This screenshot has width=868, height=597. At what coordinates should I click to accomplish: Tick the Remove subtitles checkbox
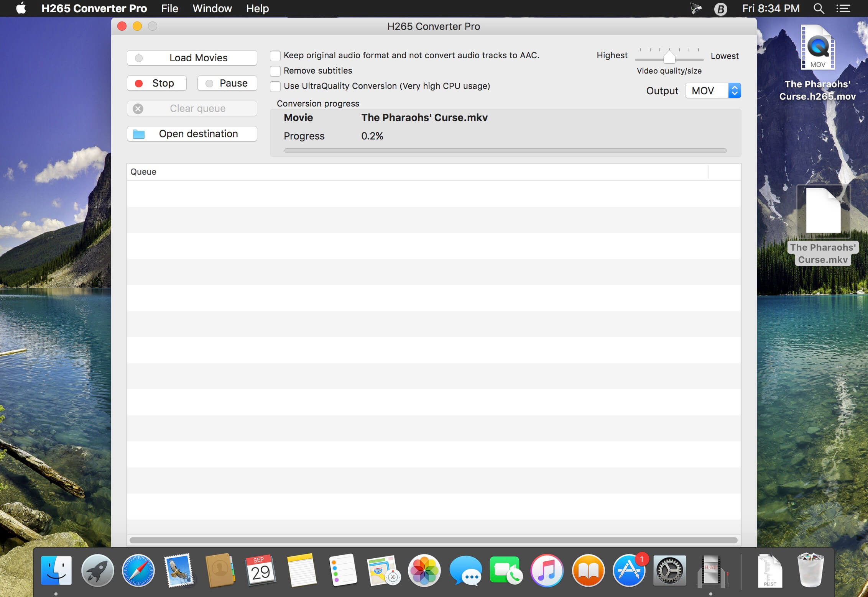pyautogui.click(x=275, y=71)
